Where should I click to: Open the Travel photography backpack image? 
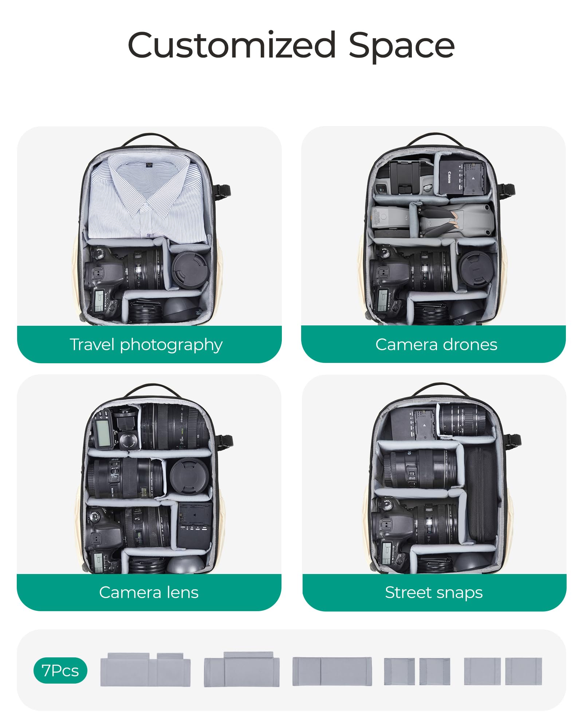point(149,229)
